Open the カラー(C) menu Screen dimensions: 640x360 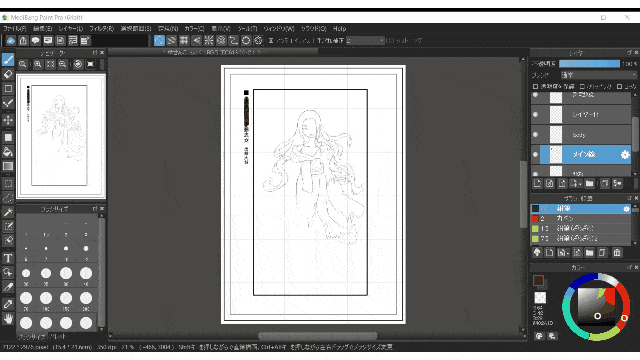coord(194,29)
